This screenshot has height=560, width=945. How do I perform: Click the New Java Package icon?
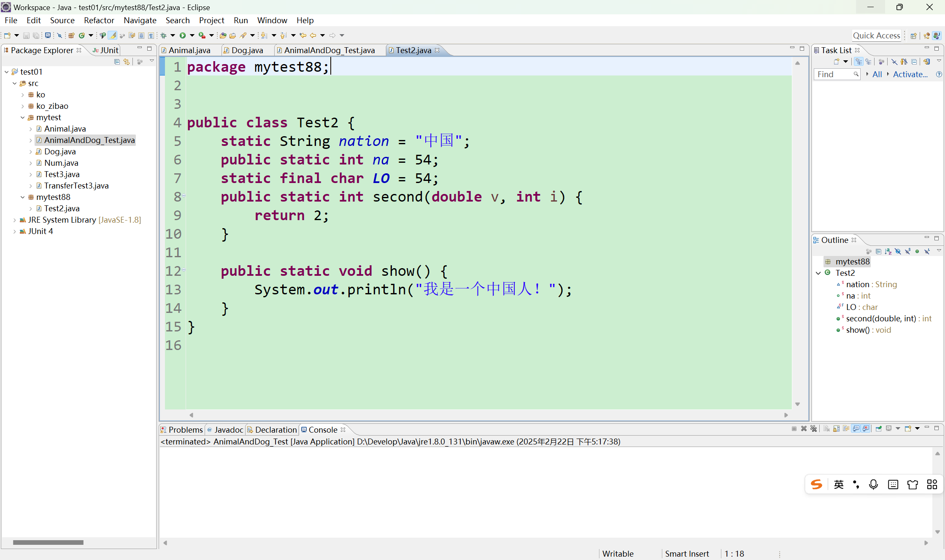tap(71, 35)
